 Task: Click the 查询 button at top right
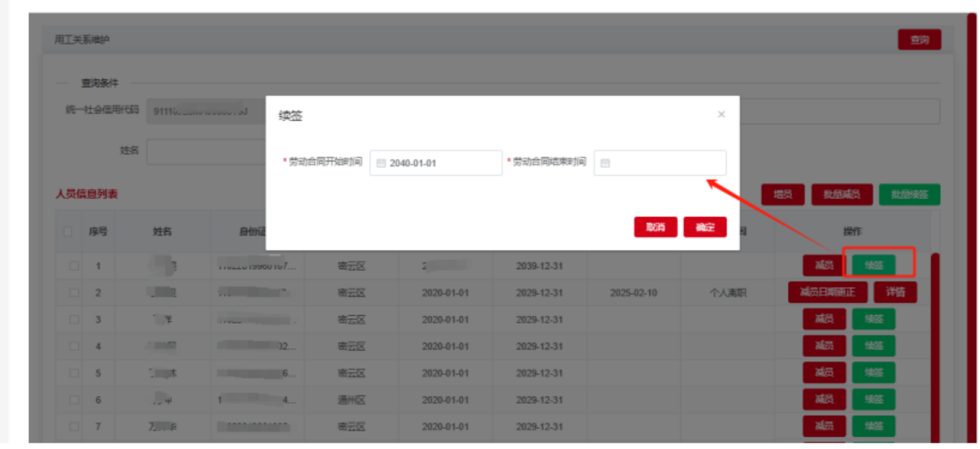coord(919,40)
